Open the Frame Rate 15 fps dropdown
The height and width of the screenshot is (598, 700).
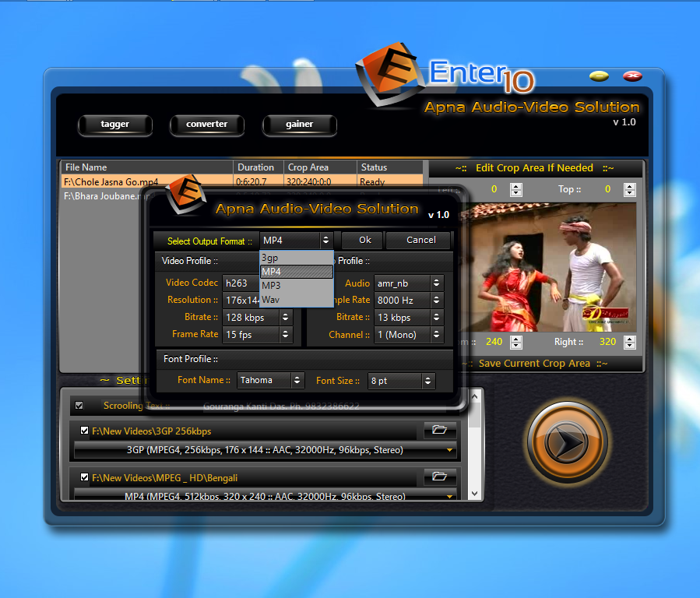(x=285, y=334)
